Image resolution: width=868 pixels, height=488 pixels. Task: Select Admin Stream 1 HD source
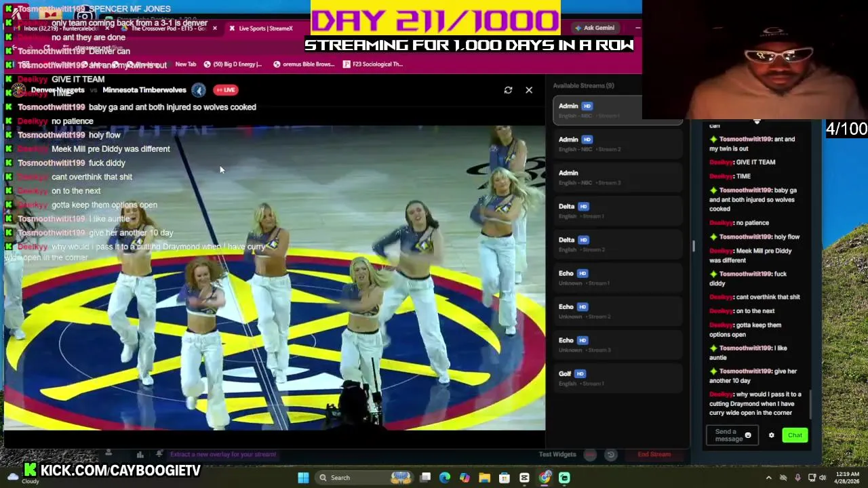(617, 110)
